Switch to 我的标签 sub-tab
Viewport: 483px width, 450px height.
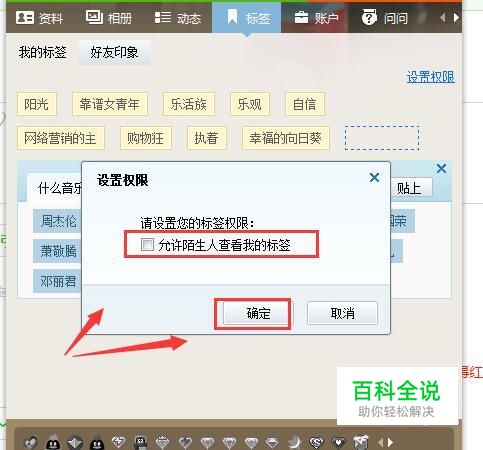[x=42, y=52]
